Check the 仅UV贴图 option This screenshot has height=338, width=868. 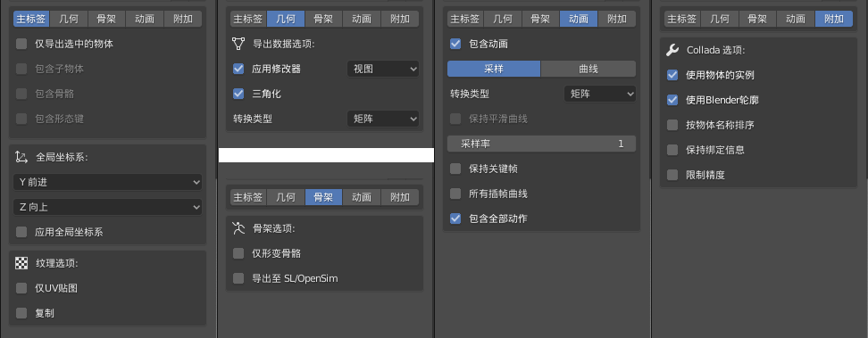point(21,288)
